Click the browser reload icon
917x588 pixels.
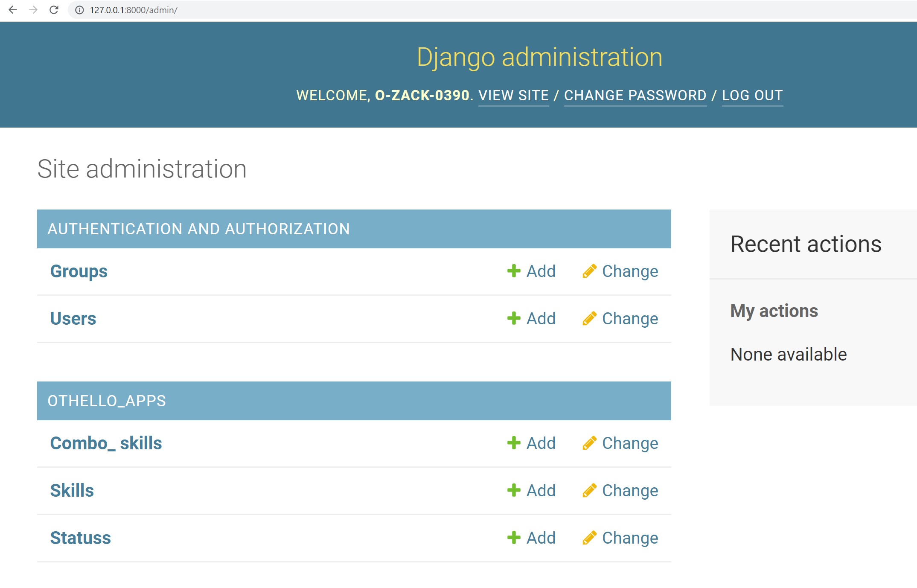click(54, 10)
